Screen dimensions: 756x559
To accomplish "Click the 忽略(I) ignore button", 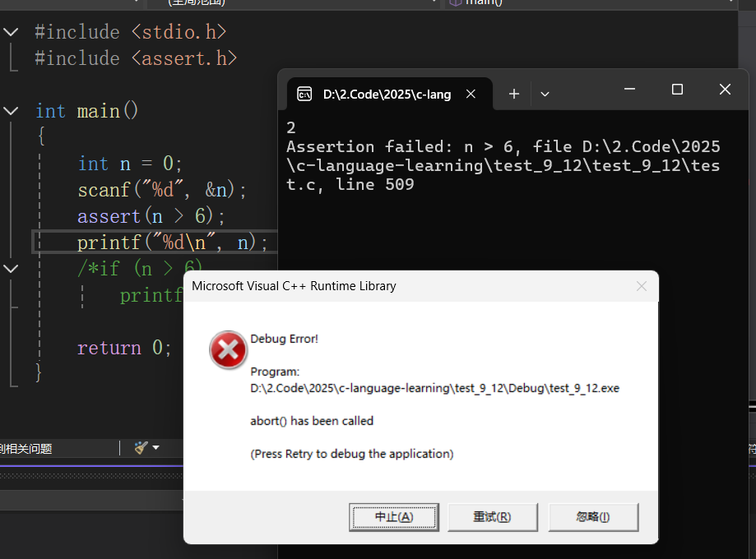I will coord(593,517).
